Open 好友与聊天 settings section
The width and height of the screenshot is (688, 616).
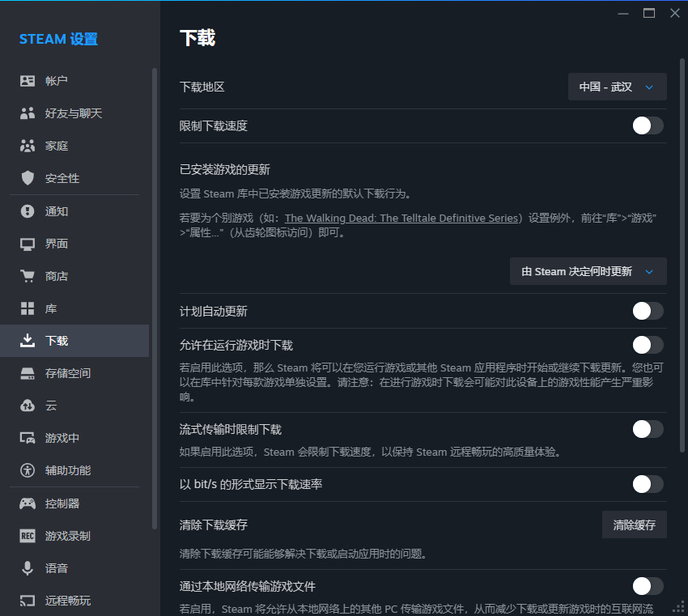74,113
